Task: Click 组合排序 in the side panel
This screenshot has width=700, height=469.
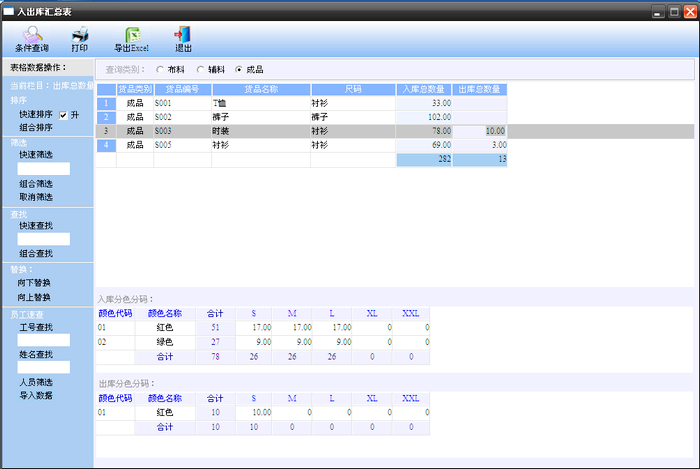Action: click(35, 127)
